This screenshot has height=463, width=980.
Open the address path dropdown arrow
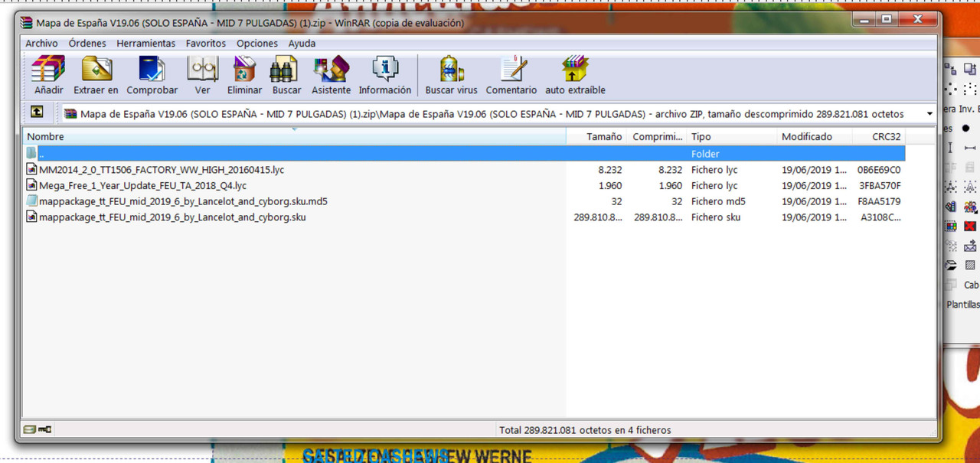pyautogui.click(x=929, y=114)
